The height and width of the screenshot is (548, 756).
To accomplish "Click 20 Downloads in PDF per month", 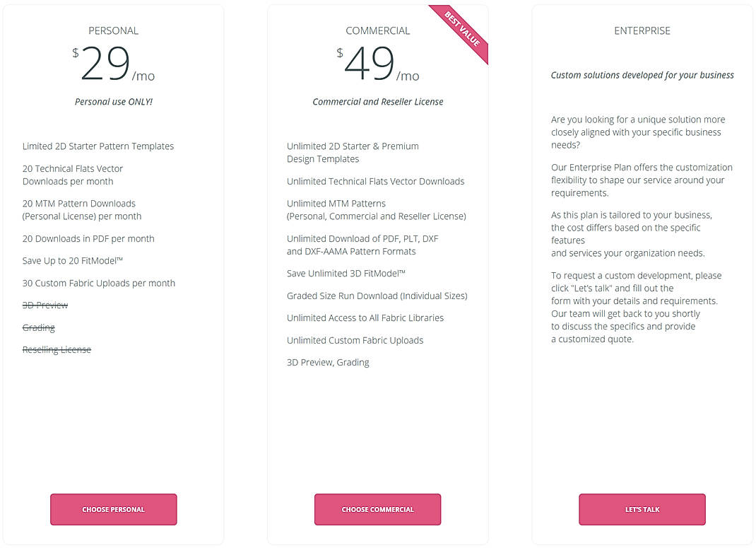I will [88, 238].
